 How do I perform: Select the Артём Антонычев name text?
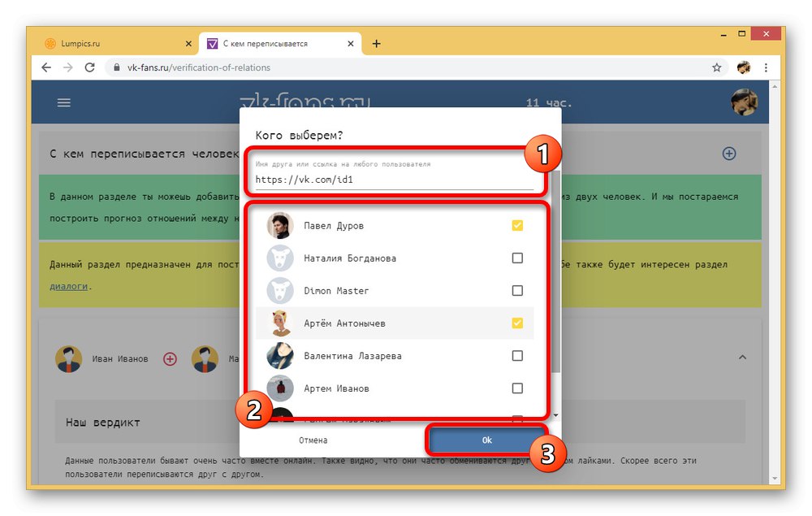tap(344, 323)
